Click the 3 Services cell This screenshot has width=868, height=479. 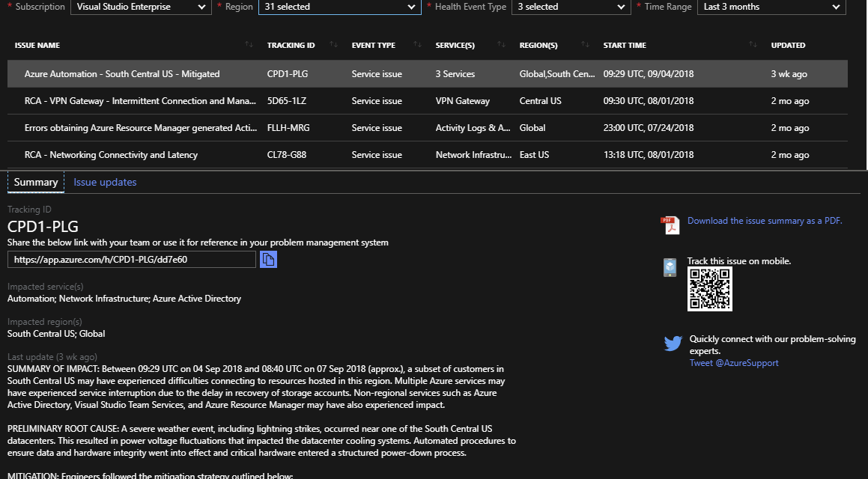(x=455, y=74)
